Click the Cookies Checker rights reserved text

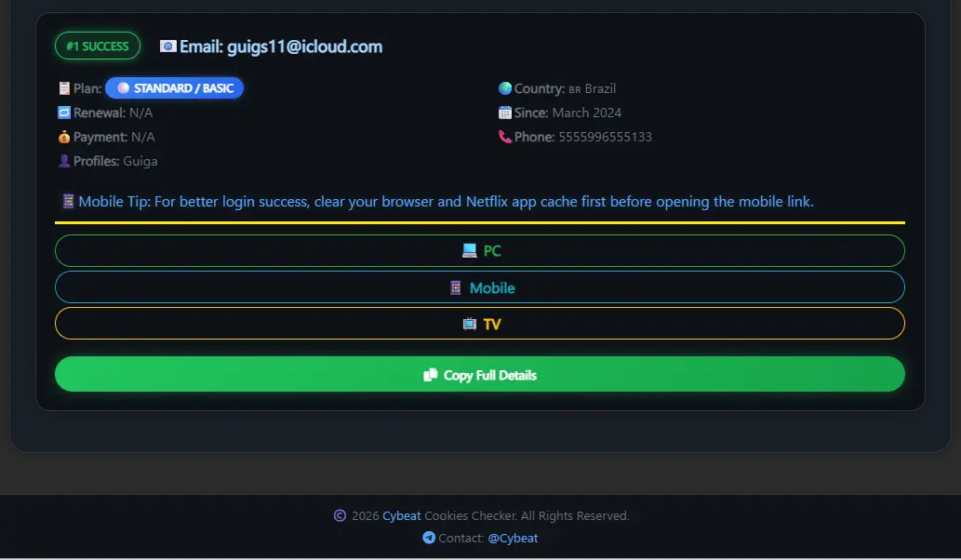tap(527, 516)
